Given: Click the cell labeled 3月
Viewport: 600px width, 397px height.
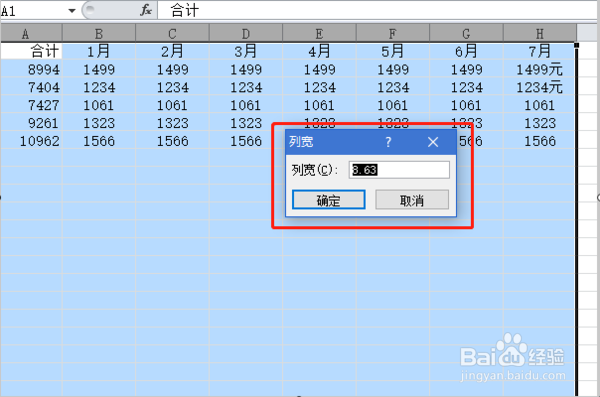Looking at the screenshot, I should pyautogui.click(x=246, y=51).
